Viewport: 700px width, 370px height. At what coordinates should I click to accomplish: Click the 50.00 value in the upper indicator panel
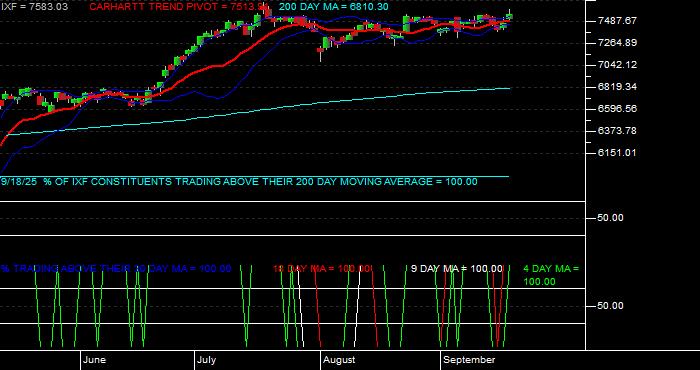(611, 218)
